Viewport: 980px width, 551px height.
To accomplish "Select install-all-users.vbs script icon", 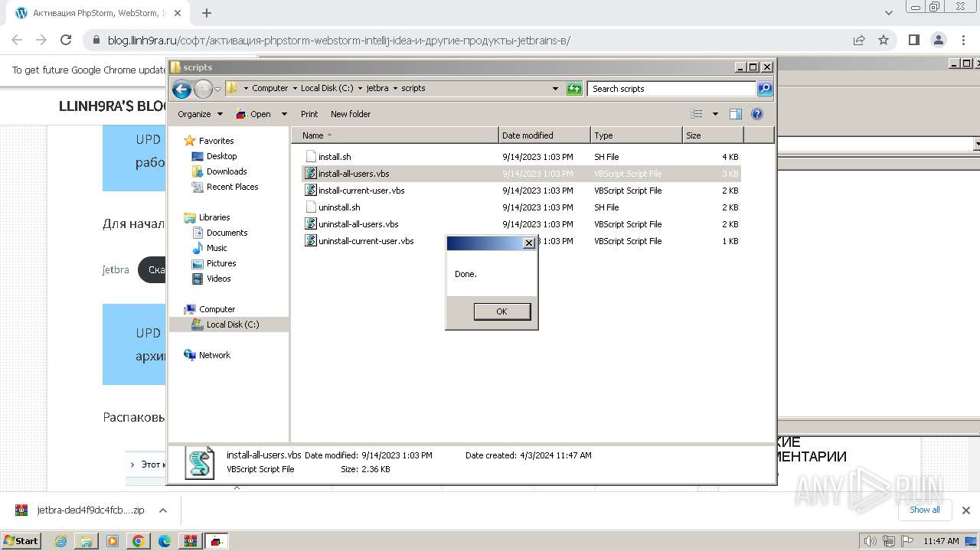I will click(x=311, y=174).
